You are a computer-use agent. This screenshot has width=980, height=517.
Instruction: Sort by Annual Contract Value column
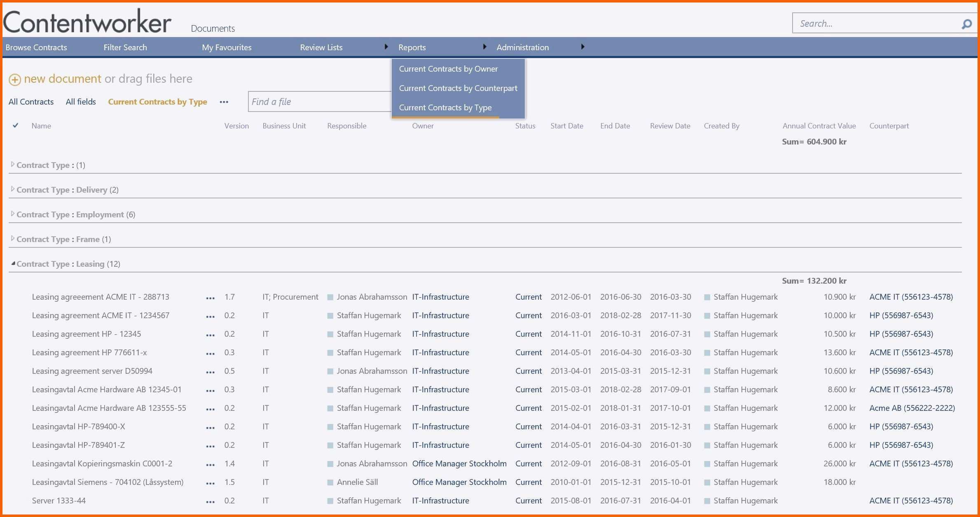pyautogui.click(x=819, y=126)
